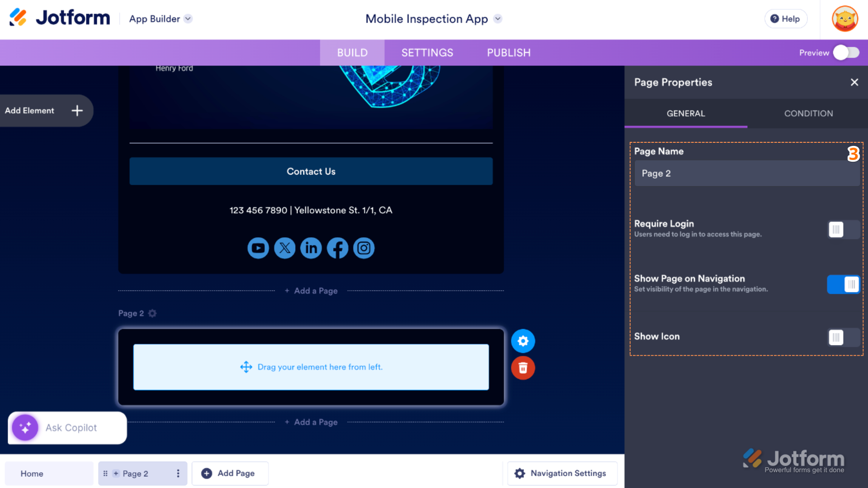Switch to the CONDITION tab
Image resolution: width=868 pixels, height=488 pixels.
pyautogui.click(x=808, y=113)
